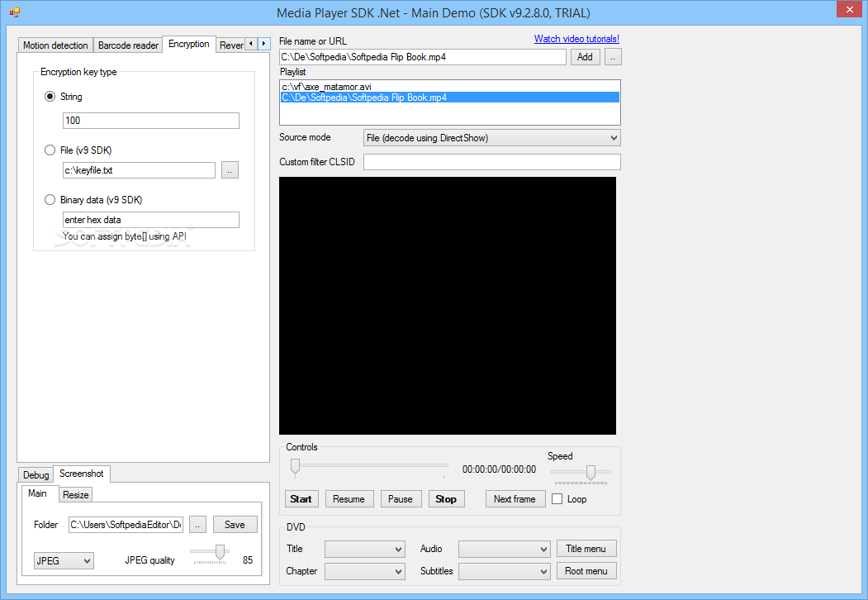Expand the DVD Subtitles dropdown
868x600 pixels.
click(505, 571)
